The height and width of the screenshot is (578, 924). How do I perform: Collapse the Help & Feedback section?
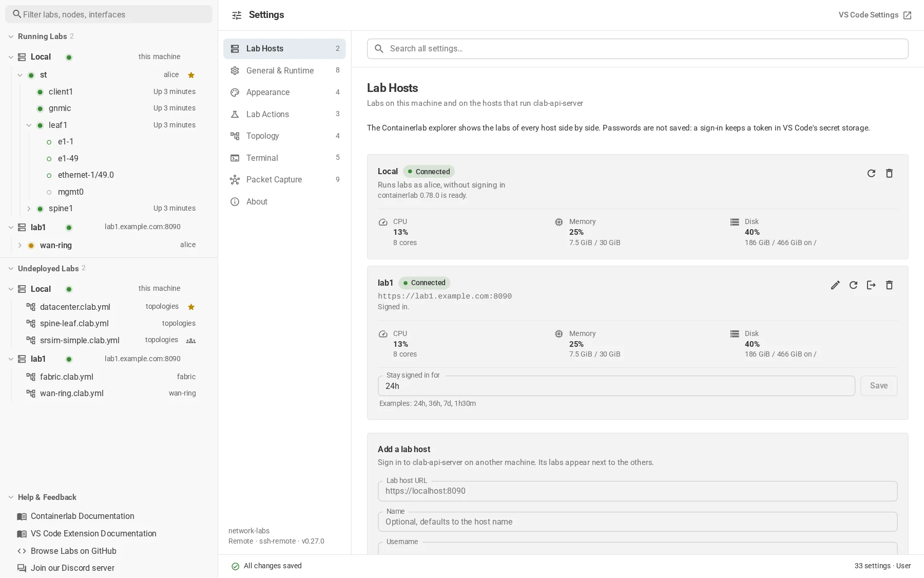11,497
